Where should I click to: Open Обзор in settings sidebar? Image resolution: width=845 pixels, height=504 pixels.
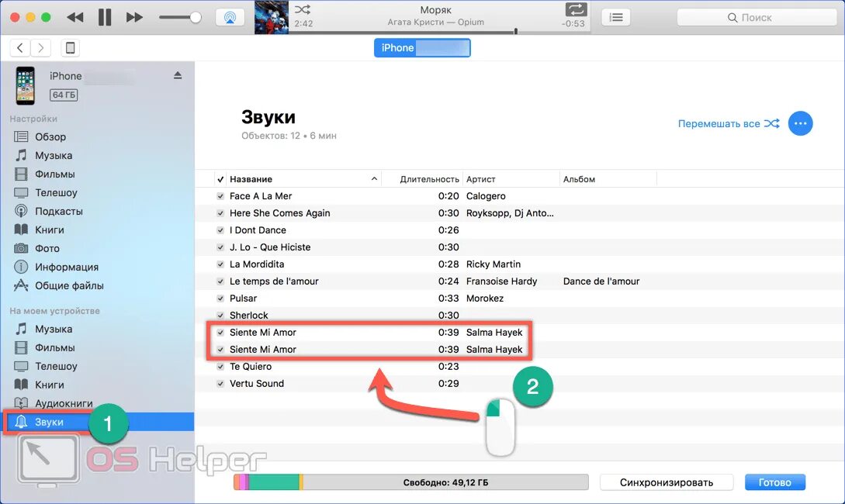coord(50,136)
